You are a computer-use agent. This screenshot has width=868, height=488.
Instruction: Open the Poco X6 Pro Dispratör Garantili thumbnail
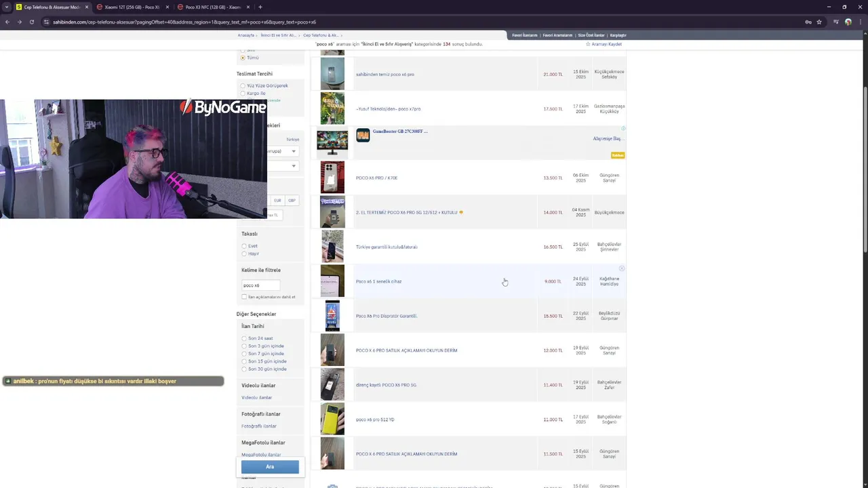click(332, 316)
